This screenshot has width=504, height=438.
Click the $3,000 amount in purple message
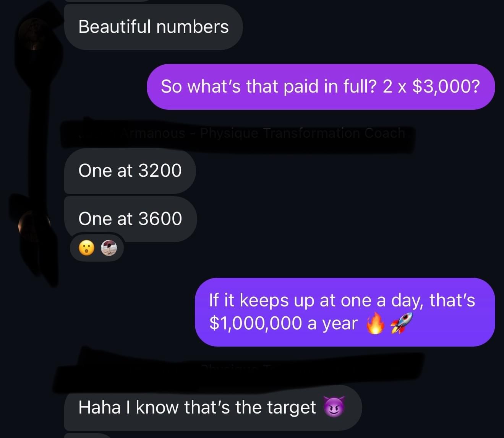446,87
